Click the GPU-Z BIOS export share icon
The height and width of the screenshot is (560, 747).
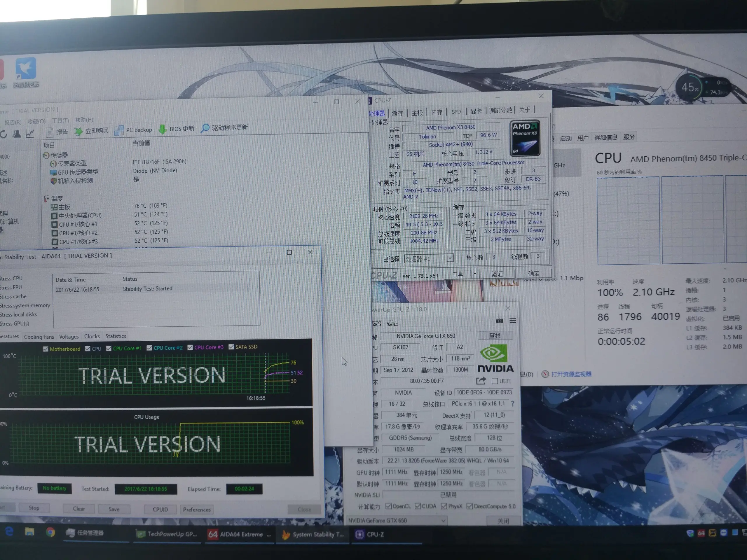[x=481, y=381]
